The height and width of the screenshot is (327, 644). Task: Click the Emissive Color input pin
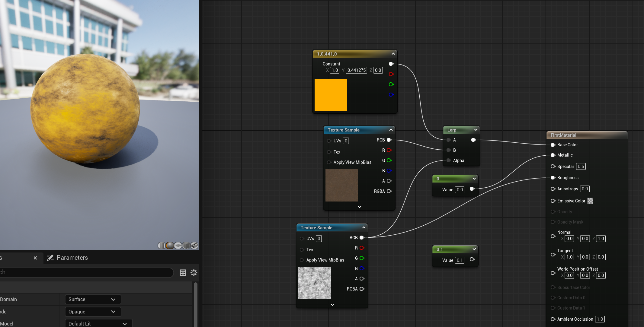pyautogui.click(x=553, y=201)
